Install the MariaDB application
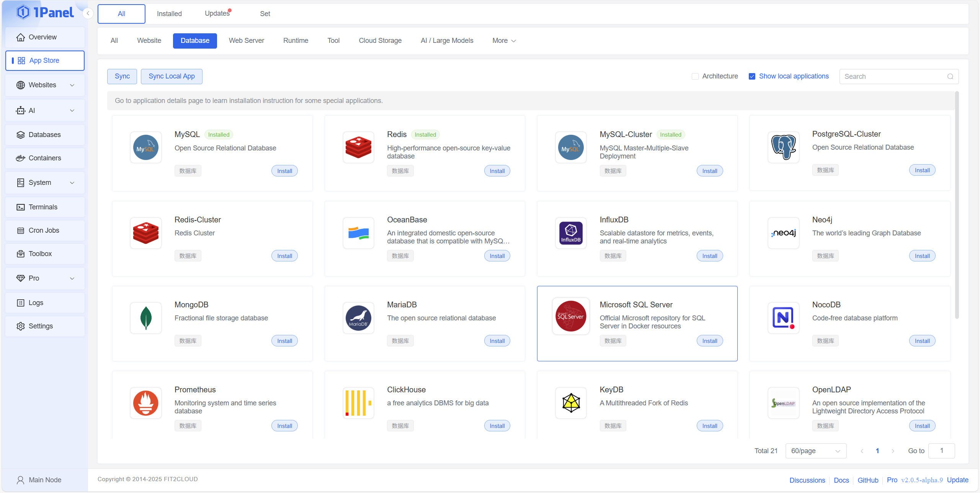980x493 pixels. [497, 341]
